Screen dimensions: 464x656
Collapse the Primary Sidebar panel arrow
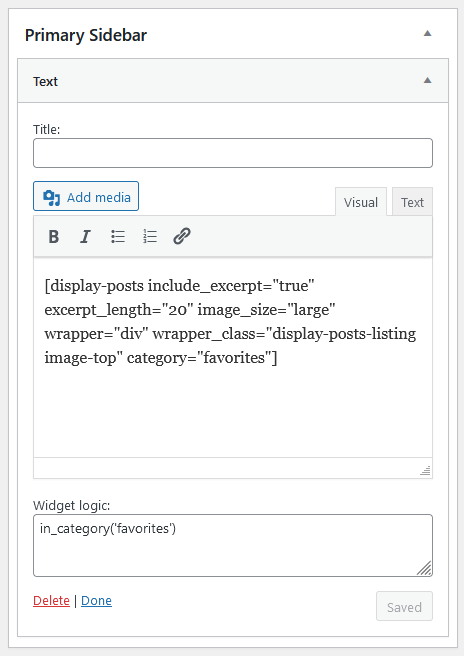[427, 33]
